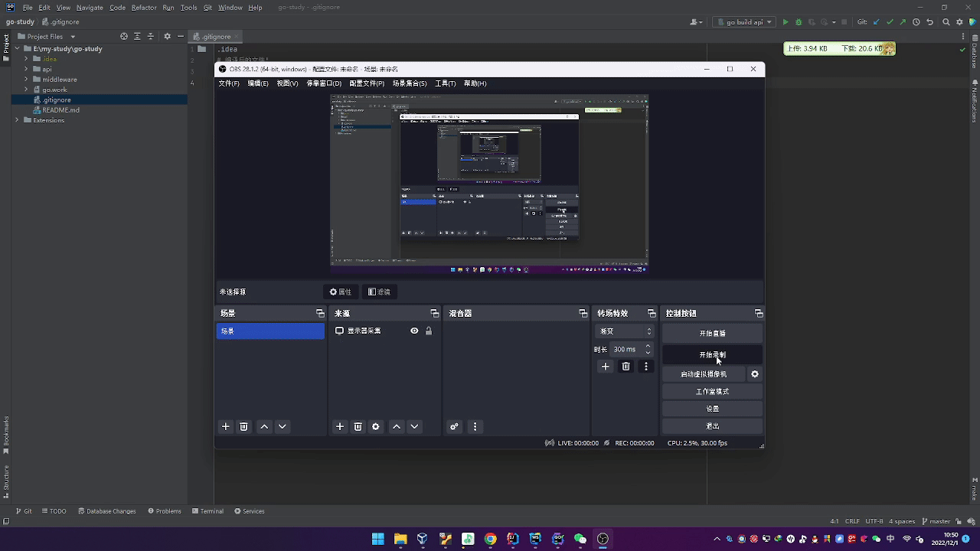980x551 pixels.
Task: Add a new source in the 来源 panel
Action: click(x=340, y=426)
